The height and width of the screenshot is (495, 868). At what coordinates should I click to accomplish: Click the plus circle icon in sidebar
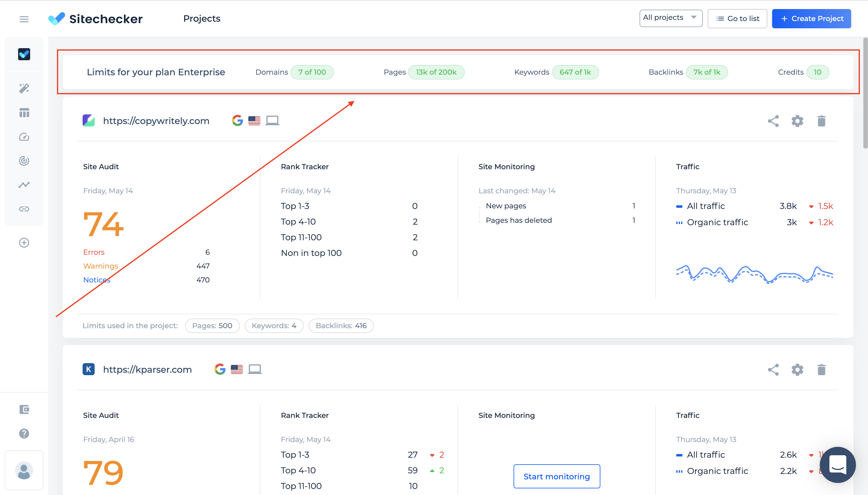coord(24,243)
